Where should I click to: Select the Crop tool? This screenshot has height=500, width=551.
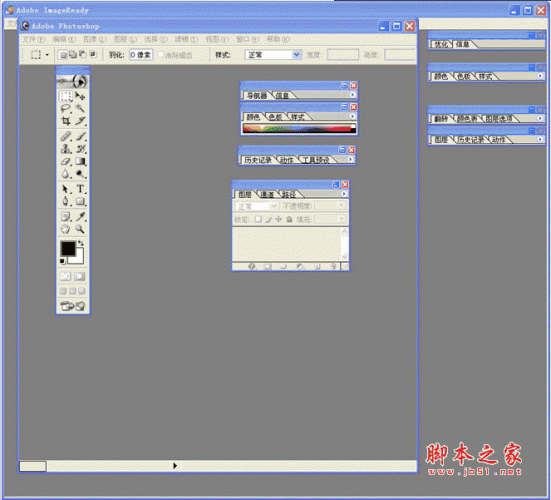pyautogui.click(x=66, y=121)
